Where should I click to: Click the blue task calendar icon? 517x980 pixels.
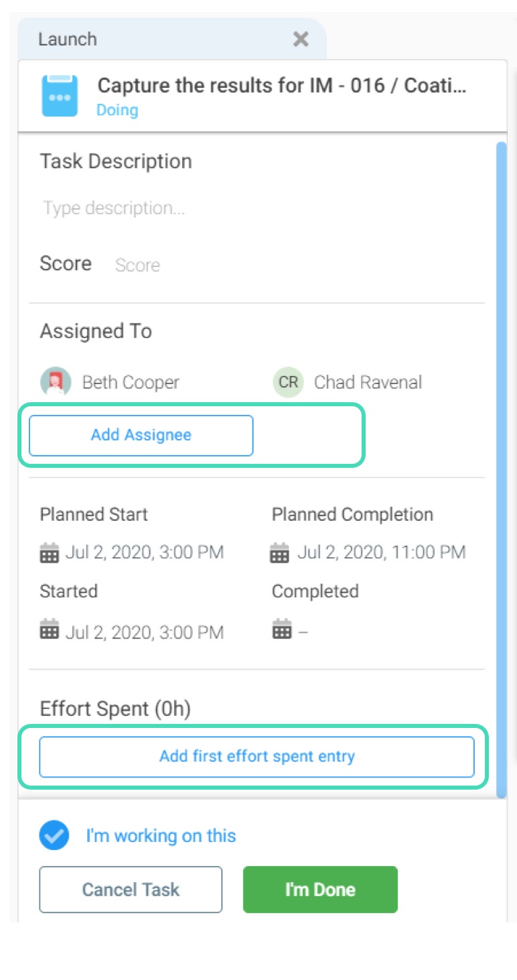[60, 96]
